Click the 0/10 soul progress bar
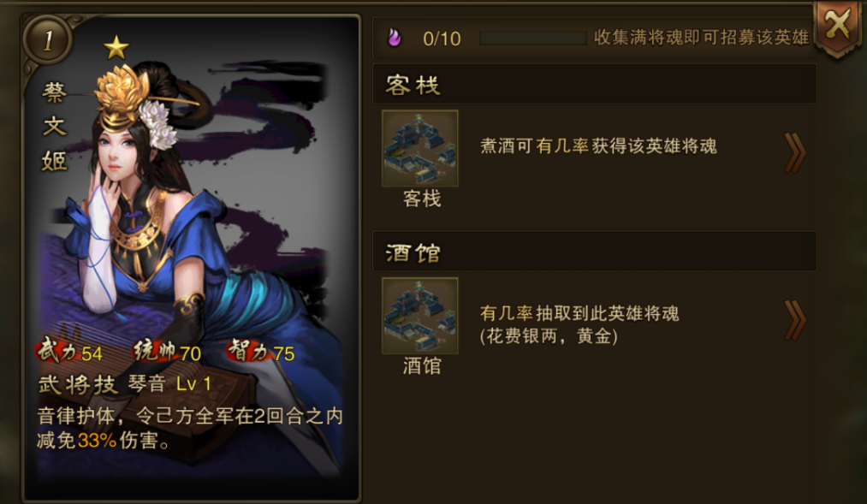 [x=532, y=39]
